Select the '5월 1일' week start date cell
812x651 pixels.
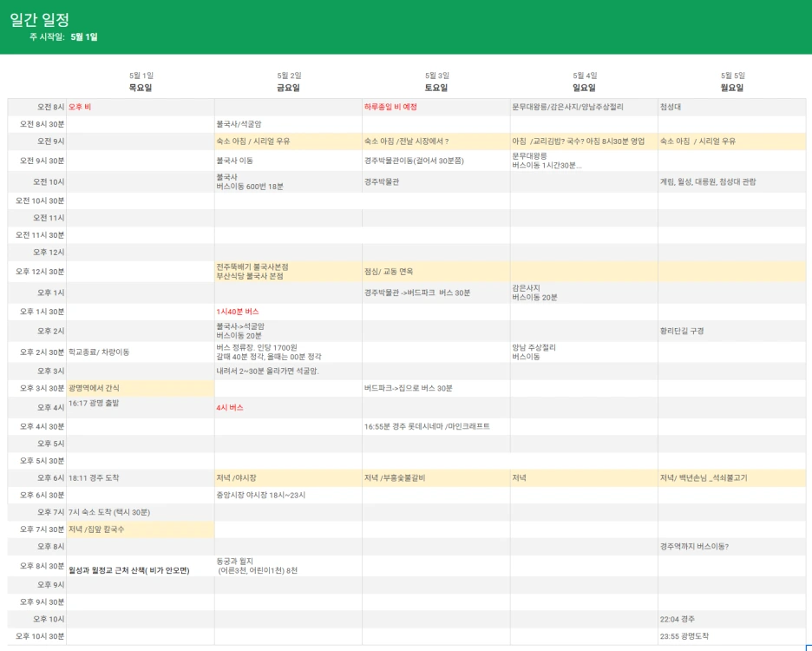pos(84,36)
